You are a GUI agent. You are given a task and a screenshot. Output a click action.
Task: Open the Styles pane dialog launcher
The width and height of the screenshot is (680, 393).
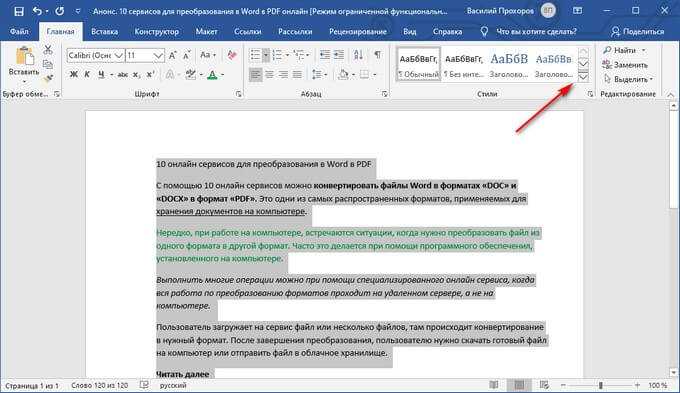pos(590,94)
